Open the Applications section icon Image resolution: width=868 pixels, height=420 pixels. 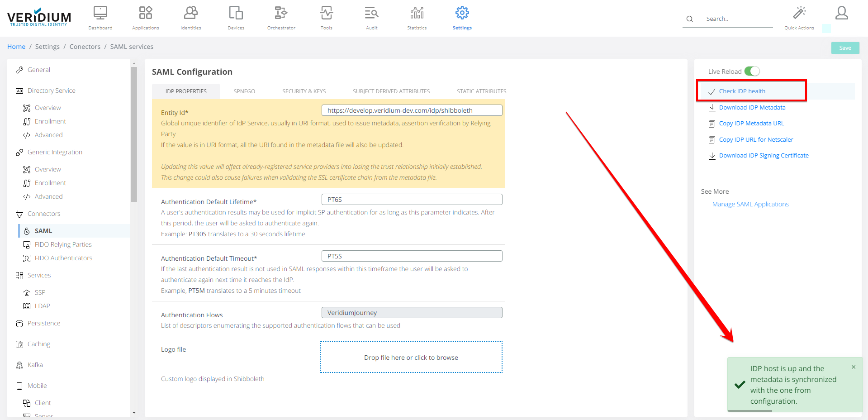[145, 14]
